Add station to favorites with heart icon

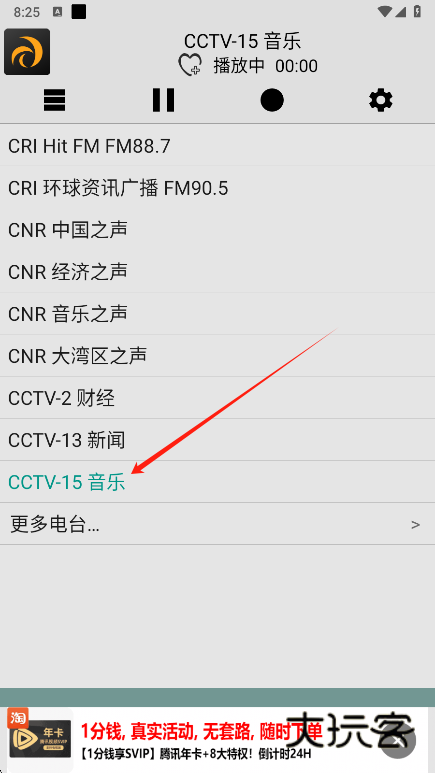[190, 66]
